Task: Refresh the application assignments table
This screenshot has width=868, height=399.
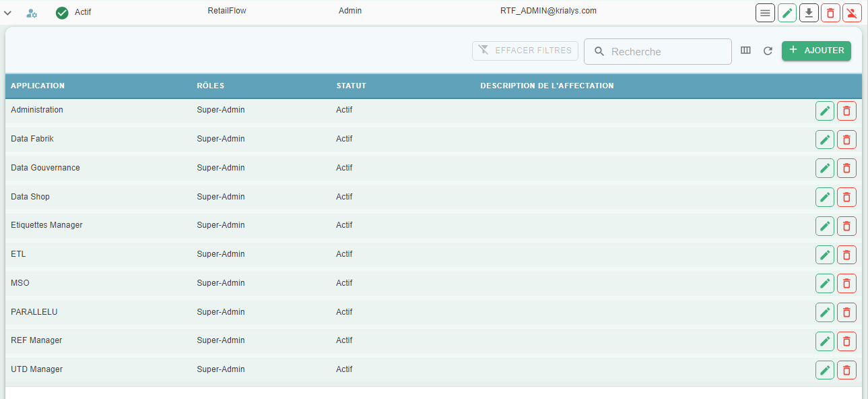Action: coord(768,51)
